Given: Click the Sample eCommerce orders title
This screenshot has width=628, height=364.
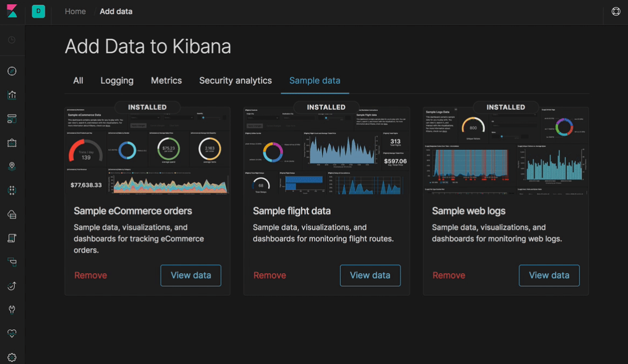Looking at the screenshot, I should [x=133, y=211].
